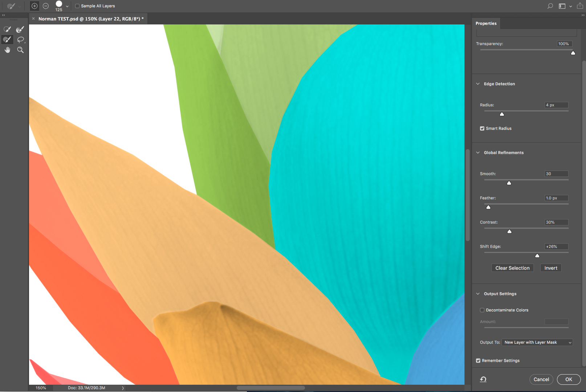Viewport: 586px width, 392px height.
Task: Open the Properties panel tab
Action: coord(486,23)
